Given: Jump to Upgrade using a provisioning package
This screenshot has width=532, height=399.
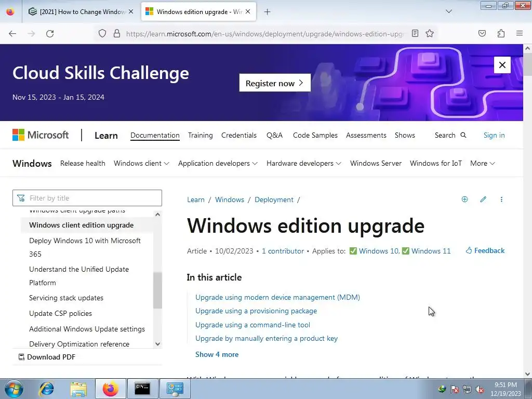Looking at the screenshot, I should tap(256, 311).
